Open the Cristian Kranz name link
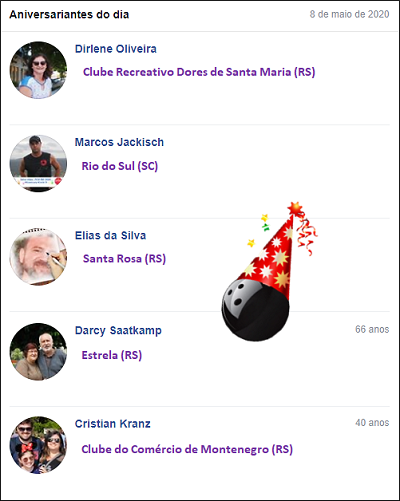 coord(113,424)
